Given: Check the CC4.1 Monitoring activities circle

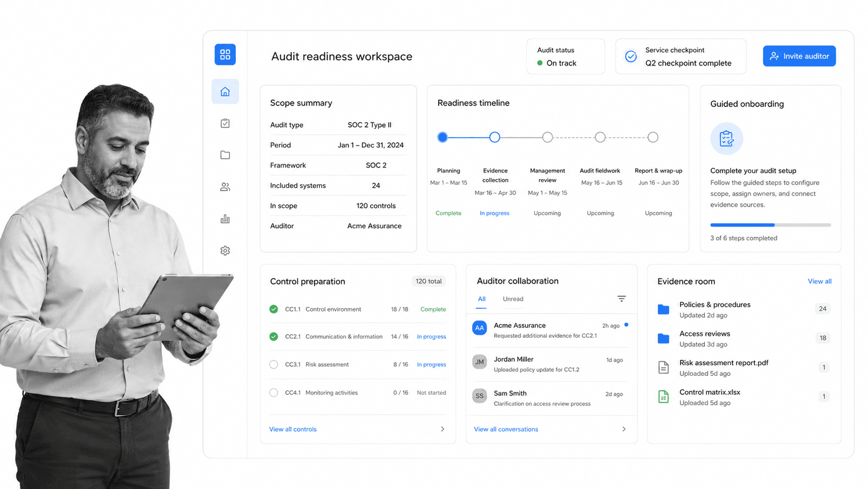Looking at the screenshot, I should (x=274, y=393).
